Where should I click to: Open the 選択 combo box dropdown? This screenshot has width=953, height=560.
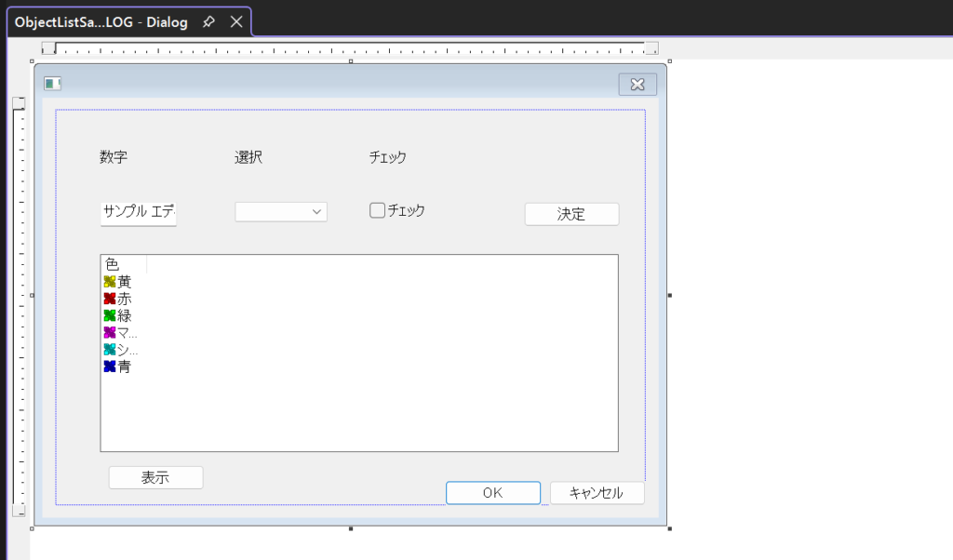(315, 212)
